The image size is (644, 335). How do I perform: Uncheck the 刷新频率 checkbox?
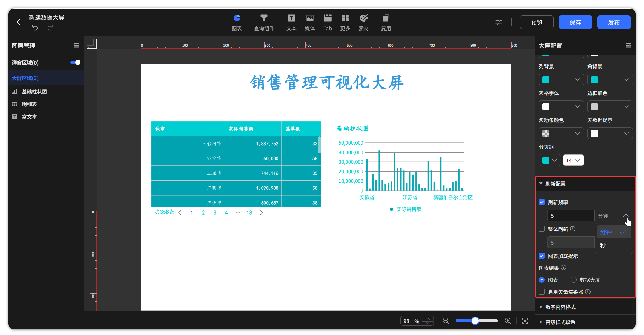click(x=542, y=202)
